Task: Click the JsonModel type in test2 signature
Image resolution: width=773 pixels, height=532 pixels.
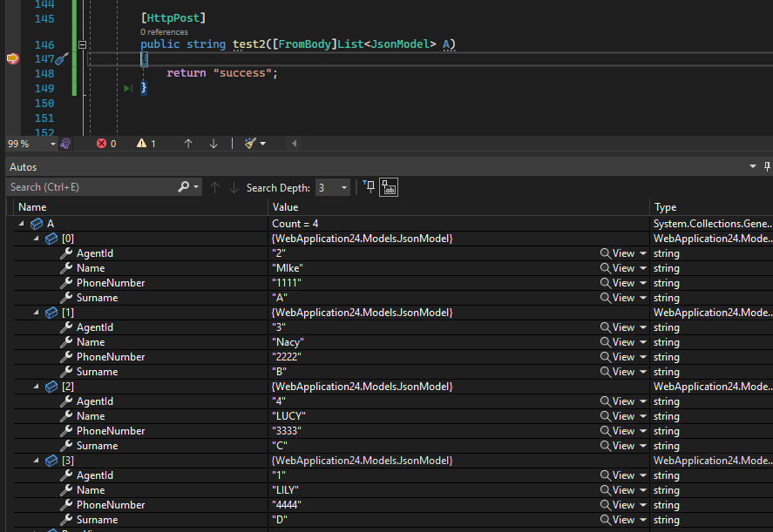Action: pos(399,44)
